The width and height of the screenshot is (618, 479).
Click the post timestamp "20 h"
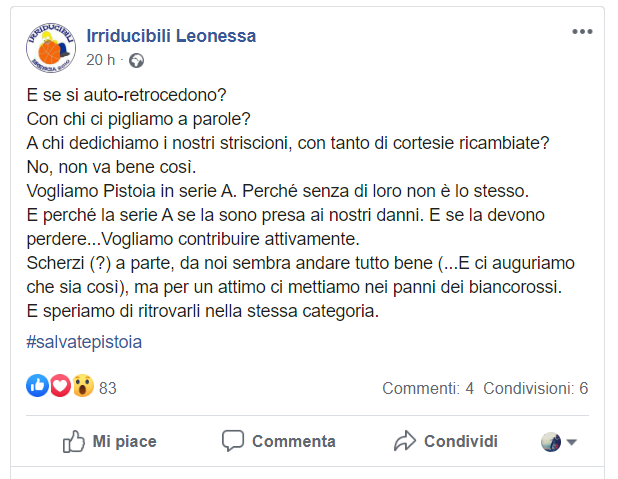[x=100, y=60]
